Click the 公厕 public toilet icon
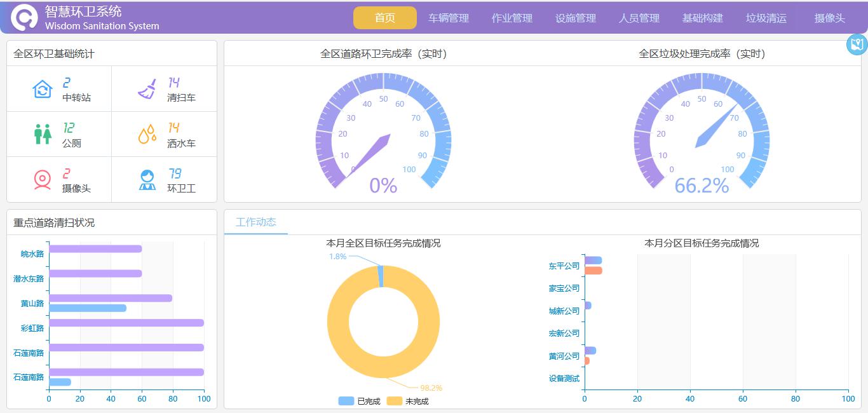The image size is (868, 413). (x=43, y=134)
